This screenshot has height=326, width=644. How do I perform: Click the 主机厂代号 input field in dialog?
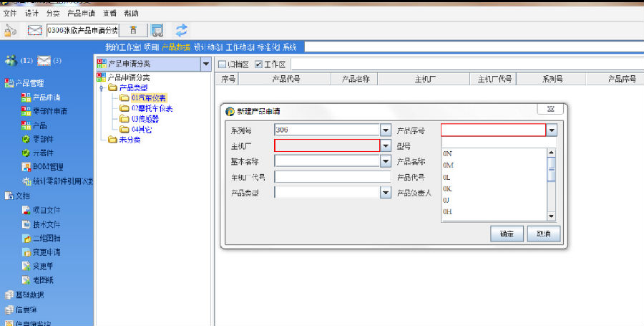click(x=333, y=177)
